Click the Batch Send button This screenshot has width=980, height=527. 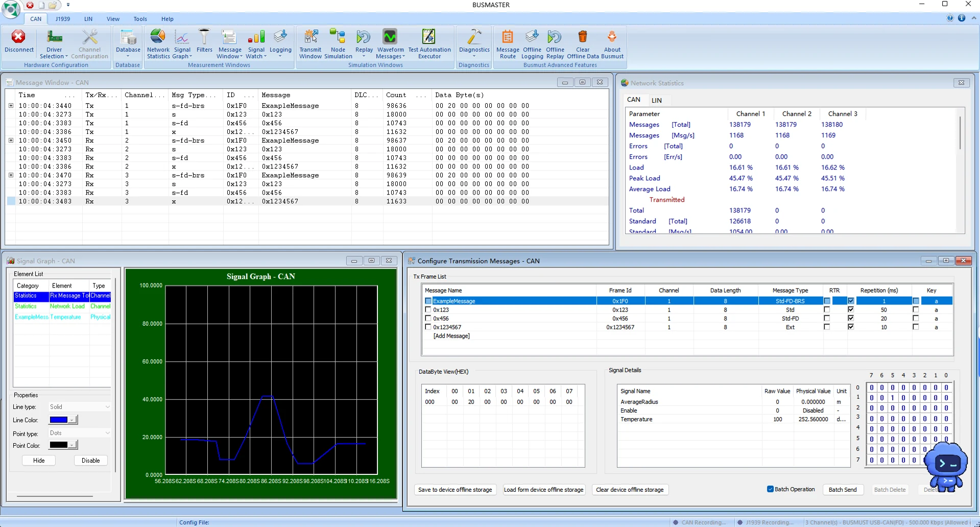[843, 490]
